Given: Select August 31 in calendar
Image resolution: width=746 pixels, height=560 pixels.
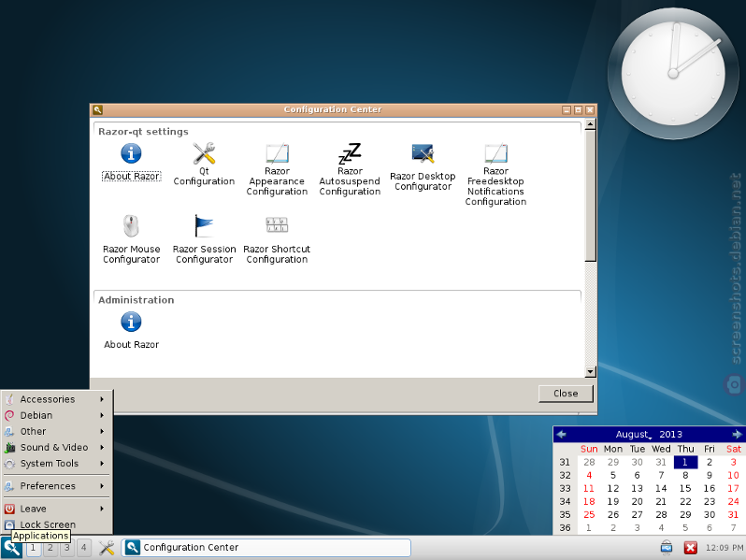Looking at the screenshot, I should point(733,514).
